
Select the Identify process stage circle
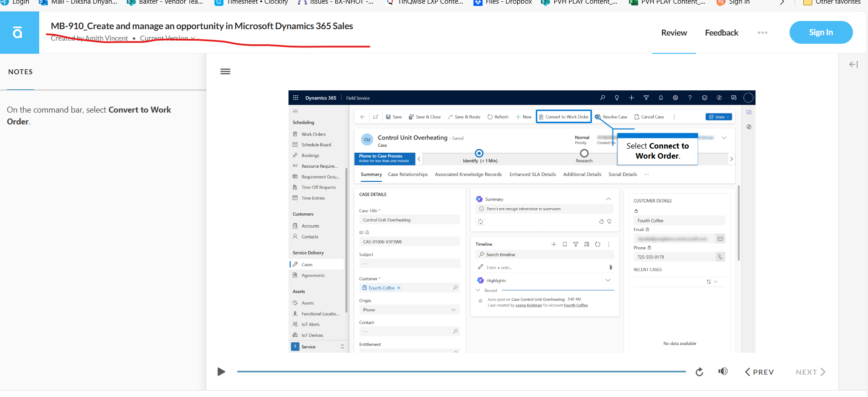[x=479, y=153]
